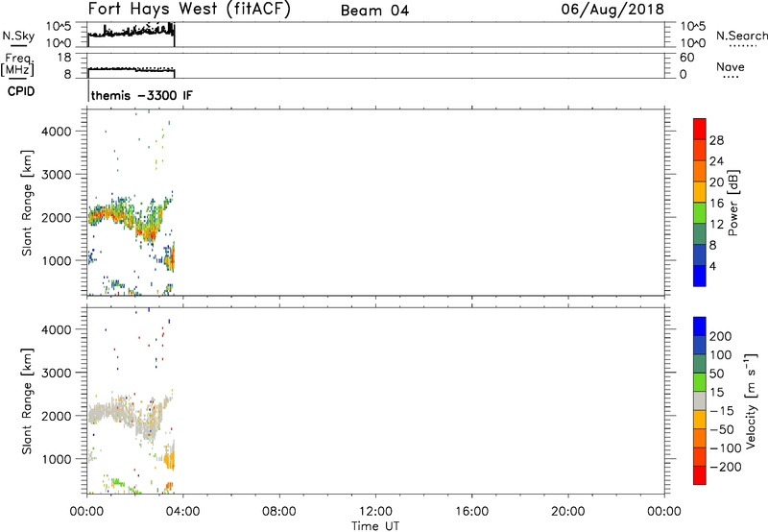This screenshot has width=768, height=532.
Task: Click the 'Time UT' axis title
Action: [375, 526]
